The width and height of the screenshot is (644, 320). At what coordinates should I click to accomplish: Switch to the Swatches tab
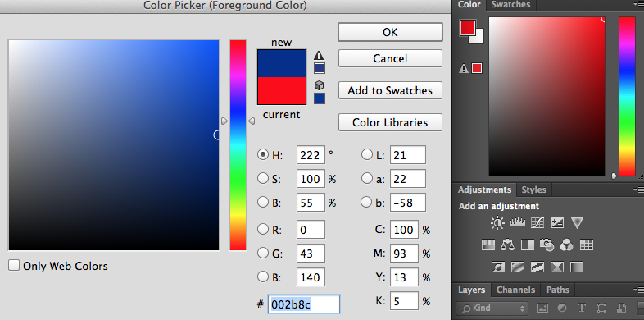(510, 5)
